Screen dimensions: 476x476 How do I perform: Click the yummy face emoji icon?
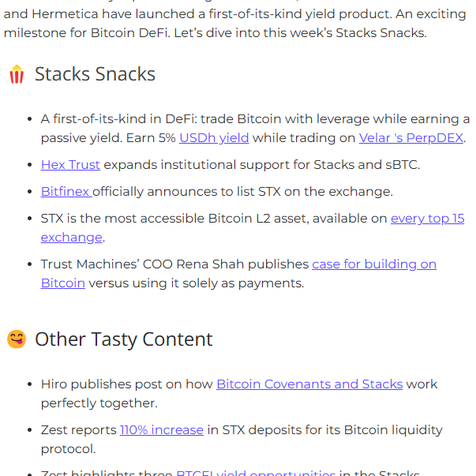pos(17,339)
